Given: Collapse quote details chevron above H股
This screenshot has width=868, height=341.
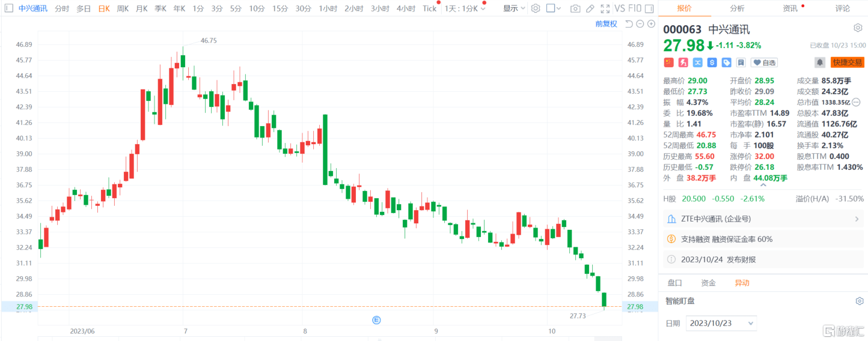Looking at the screenshot, I should (763, 185).
